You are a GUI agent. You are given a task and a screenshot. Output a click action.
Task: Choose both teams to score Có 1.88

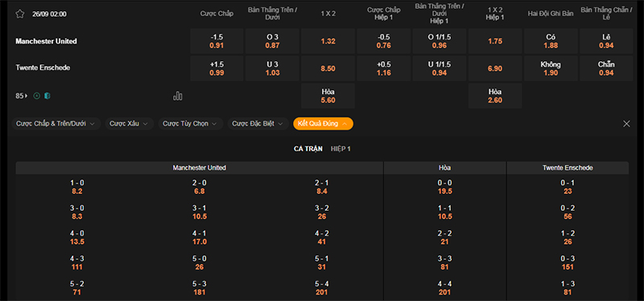[x=551, y=41]
